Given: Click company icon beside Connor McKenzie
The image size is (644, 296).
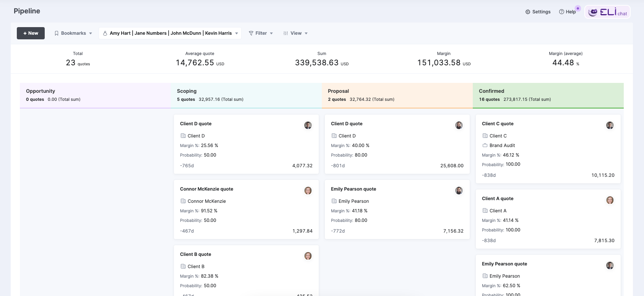Looking at the screenshot, I should (183, 201).
